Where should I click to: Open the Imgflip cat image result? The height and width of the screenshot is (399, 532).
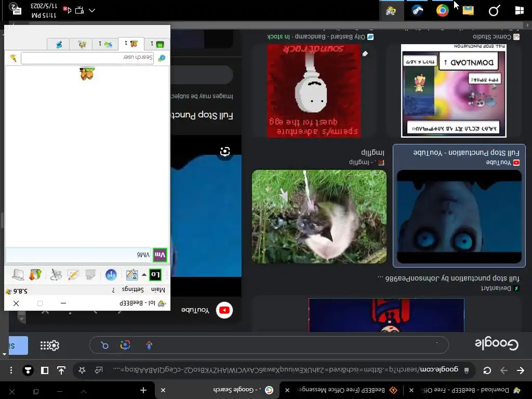tap(319, 217)
